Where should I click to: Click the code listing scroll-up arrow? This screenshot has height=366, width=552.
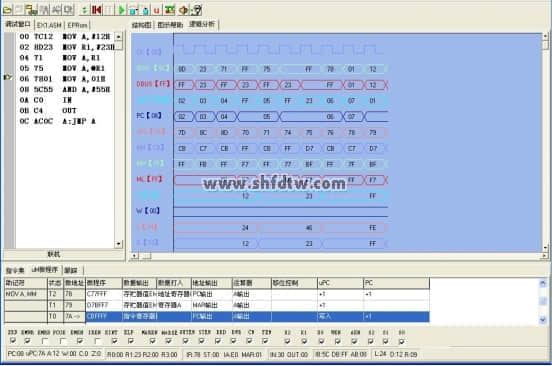pyautogui.click(x=119, y=37)
